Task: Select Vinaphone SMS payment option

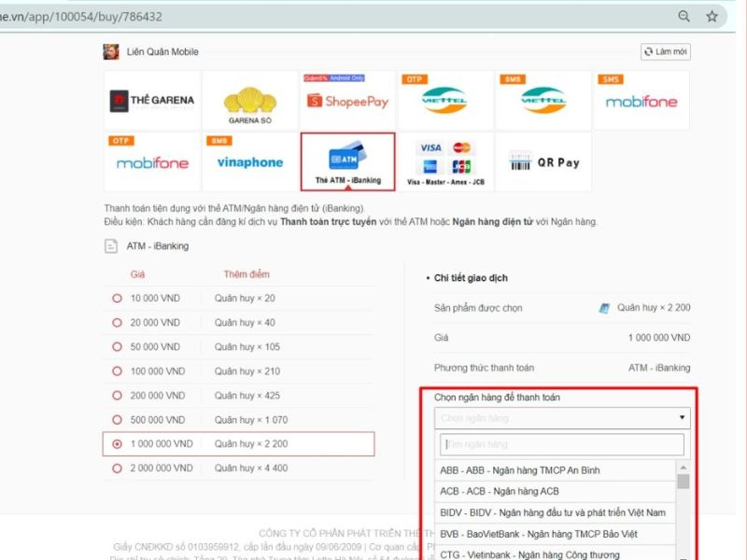Action: [x=250, y=161]
